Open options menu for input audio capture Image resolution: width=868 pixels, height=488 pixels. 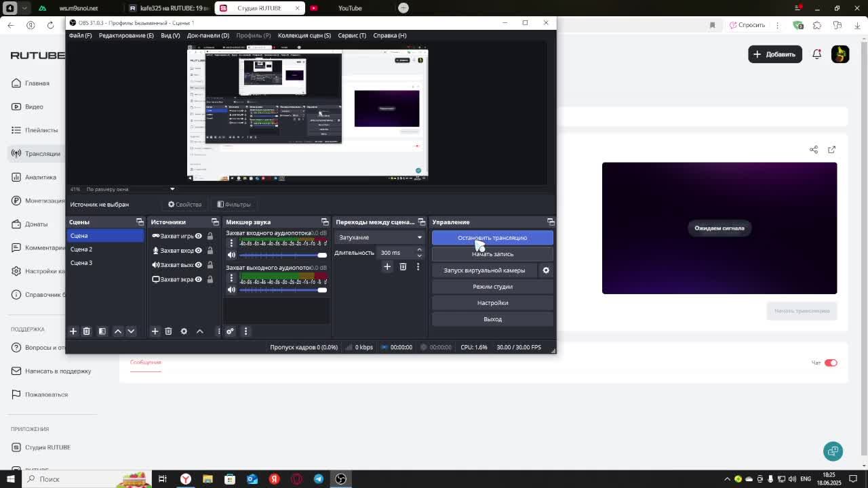tap(231, 243)
